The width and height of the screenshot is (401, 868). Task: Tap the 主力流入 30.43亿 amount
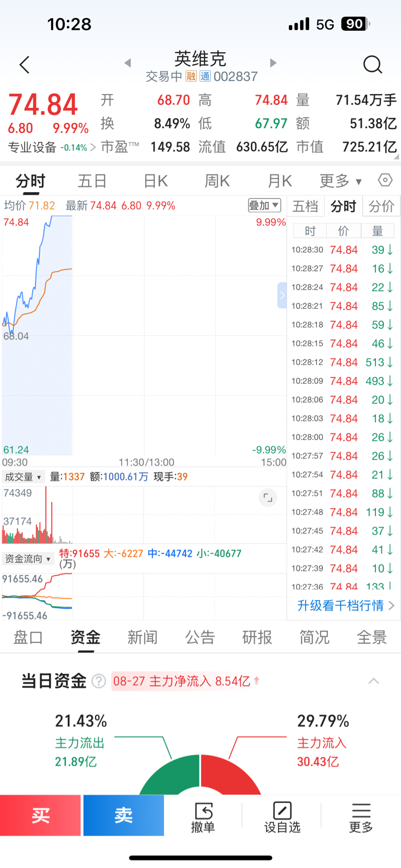[x=318, y=761]
